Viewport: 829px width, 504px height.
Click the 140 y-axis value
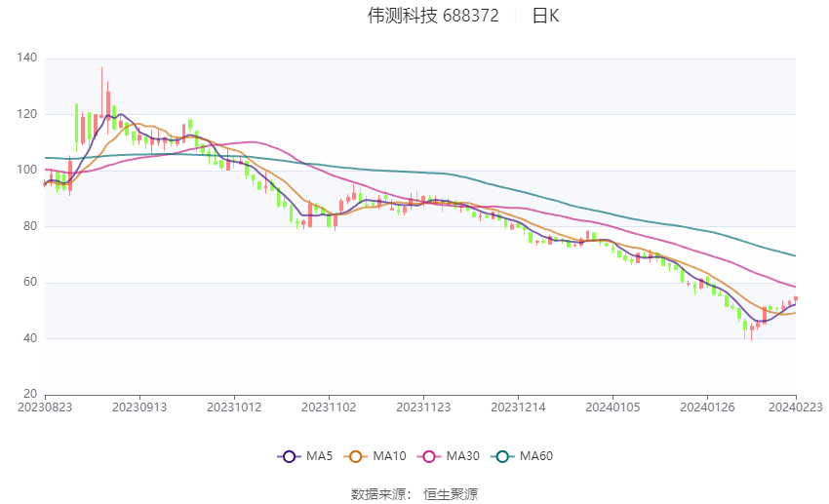(x=27, y=58)
